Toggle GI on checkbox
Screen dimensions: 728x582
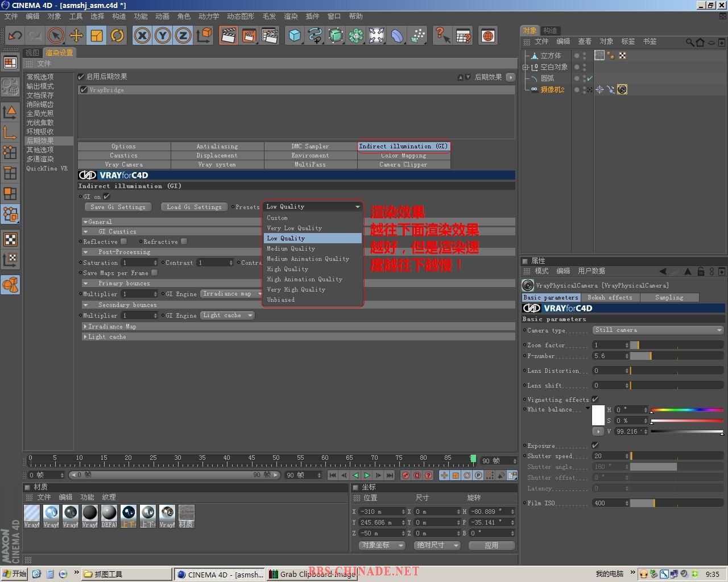click(x=107, y=197)
